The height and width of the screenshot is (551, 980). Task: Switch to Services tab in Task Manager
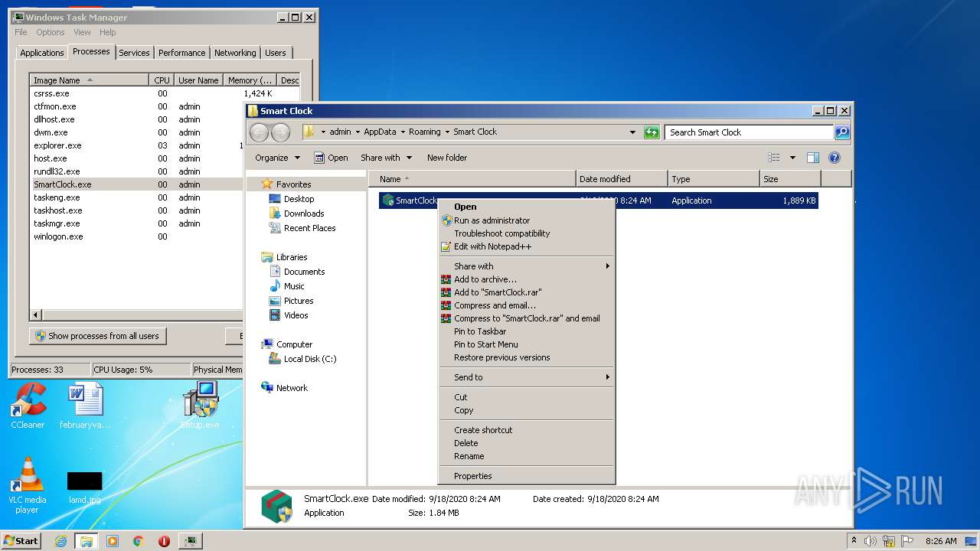point(134,53)
